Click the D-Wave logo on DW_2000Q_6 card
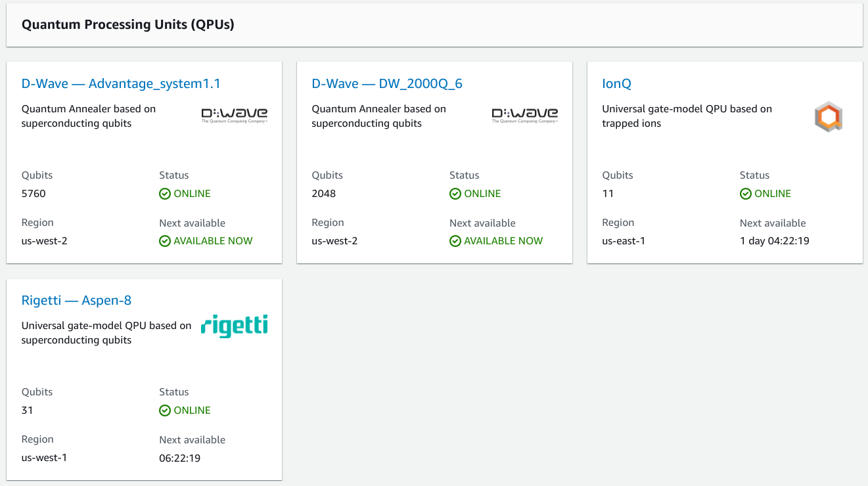This screenshot has width=868, height=486. [x=525, y=116]
